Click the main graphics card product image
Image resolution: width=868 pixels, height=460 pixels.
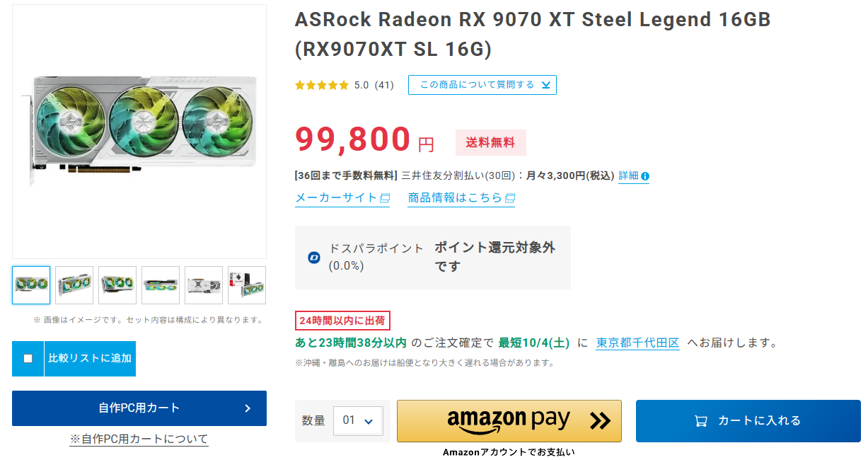pyautogui.click(x=139, y=131)
